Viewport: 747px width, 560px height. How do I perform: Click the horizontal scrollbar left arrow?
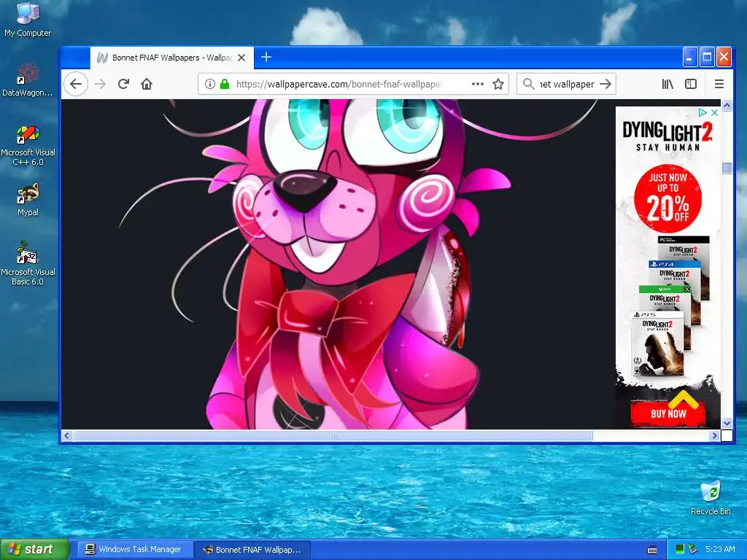(66, 435)
